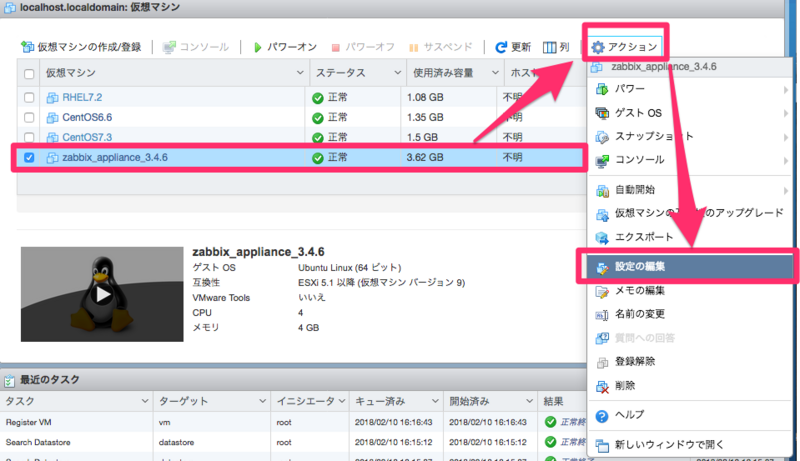800x461 pixels.
Task: Click the Delete (削除) icon
Action: [602, 387]
